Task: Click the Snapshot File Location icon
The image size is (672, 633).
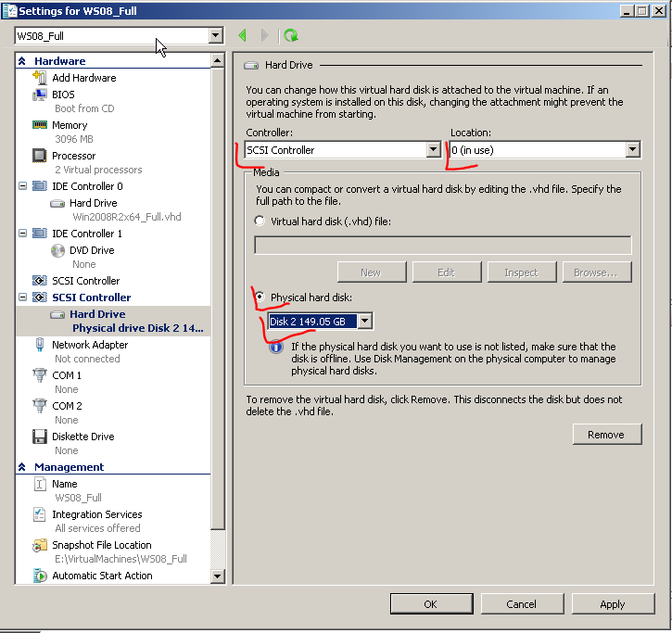Action: click(x=40, y=545)
